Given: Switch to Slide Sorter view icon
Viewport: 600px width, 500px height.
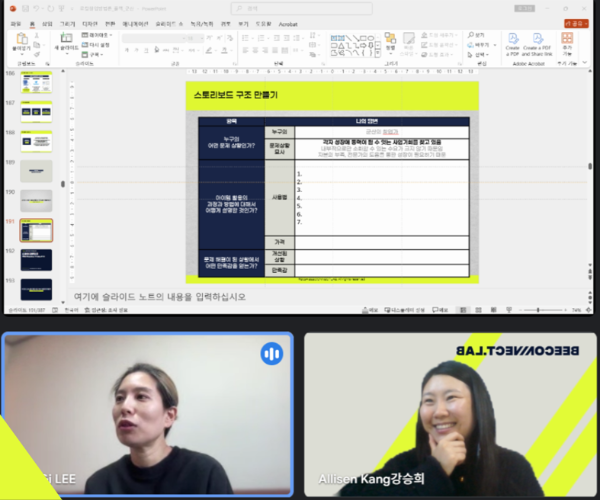Looking at the screenshot, I should pos(478,310).
